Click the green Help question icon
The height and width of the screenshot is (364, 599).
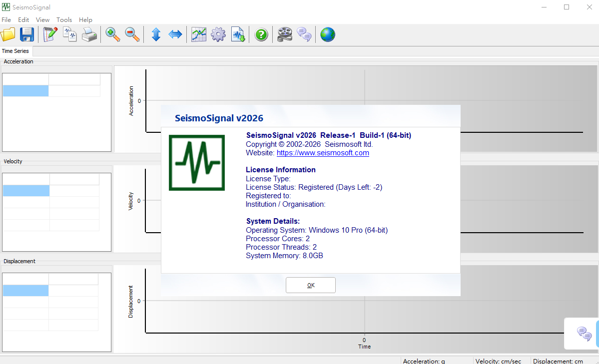(x=261, y=35)
